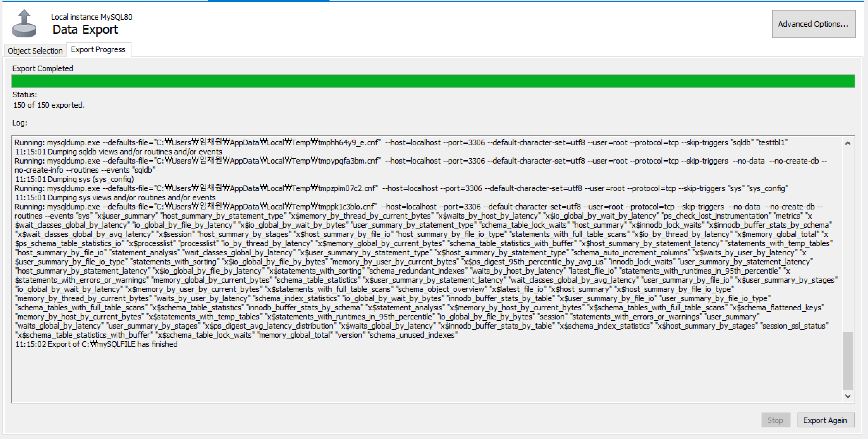Click the Local instance MySQL80 label
The height and width of the screenshot is (439, 868).
click(x=92, y=17)
